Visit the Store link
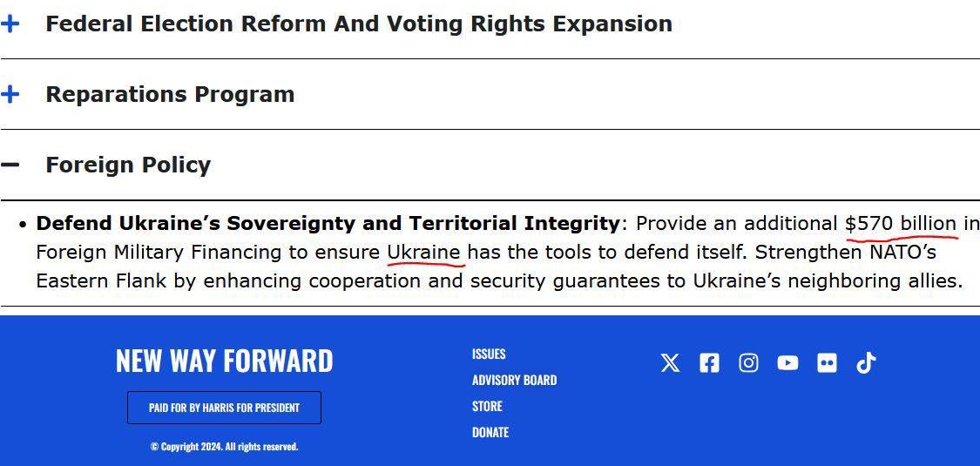Image resolution: width=980 pixels, height=466 pixels. click(487, 406)
